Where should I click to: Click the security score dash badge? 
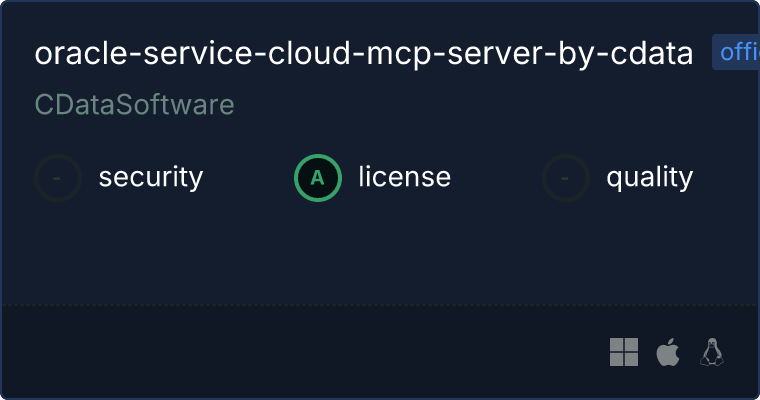pyautogui.click(x=58, y=178)
